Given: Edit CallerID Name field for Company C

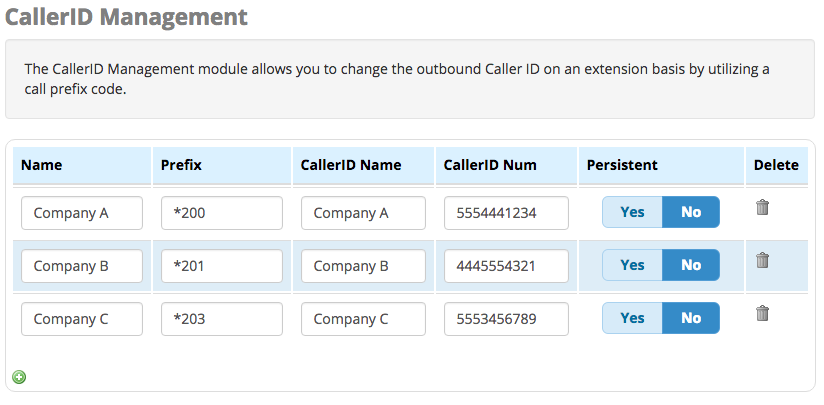Looking at the screenshot, I should click(363, 319).
